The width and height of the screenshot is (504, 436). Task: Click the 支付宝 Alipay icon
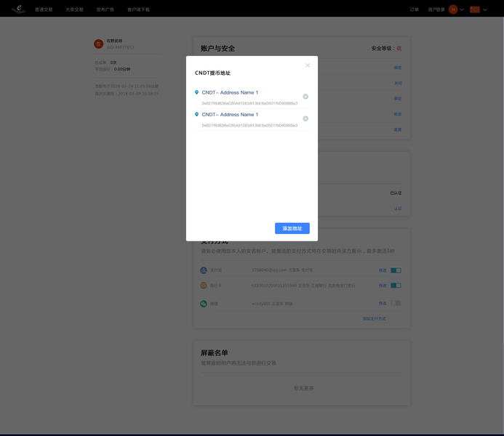point(204,270)
